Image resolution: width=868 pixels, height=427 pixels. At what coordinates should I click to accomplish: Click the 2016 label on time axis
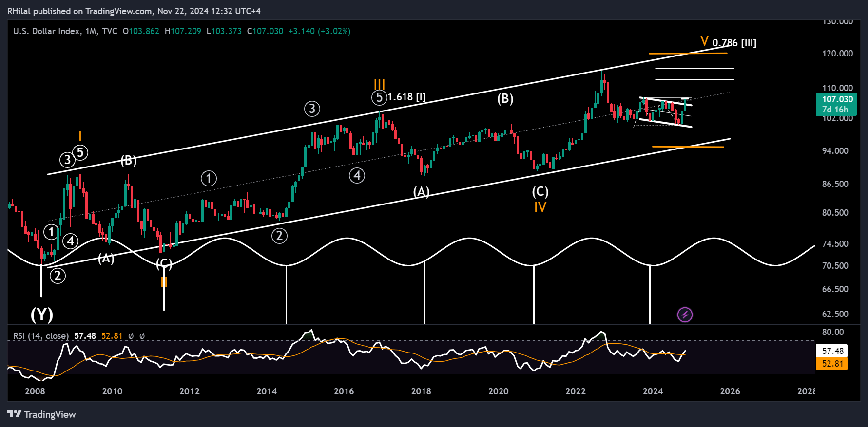pos(344,391)
